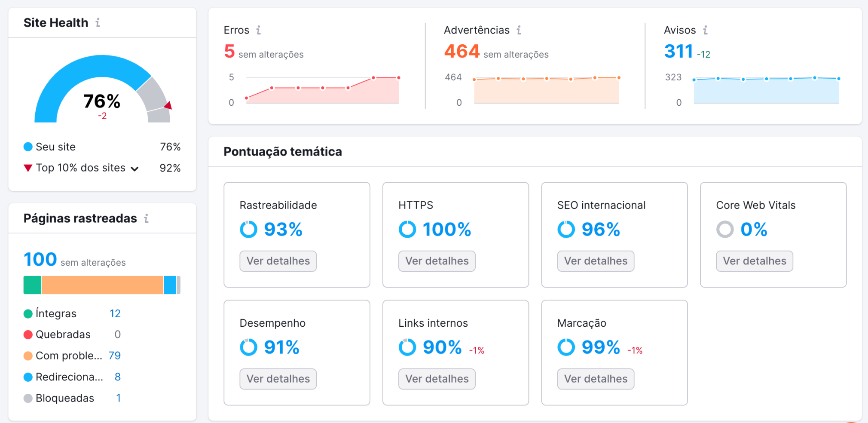Click the info icon next to Advertências
The image size is (868, 423).
pyautogui.click(x=520, y=30)
